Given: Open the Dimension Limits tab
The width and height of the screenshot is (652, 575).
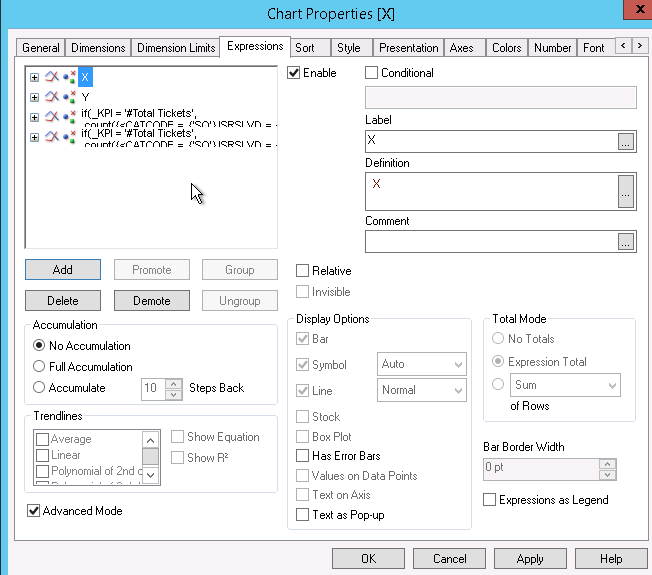Looking at the screenshot, I should 176,48.
